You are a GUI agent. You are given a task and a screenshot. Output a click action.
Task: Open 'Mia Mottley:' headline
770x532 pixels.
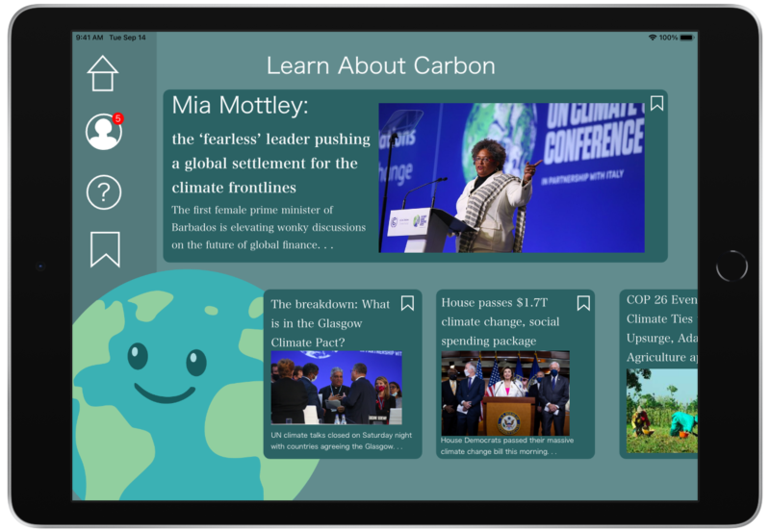[x=240, y=105]
